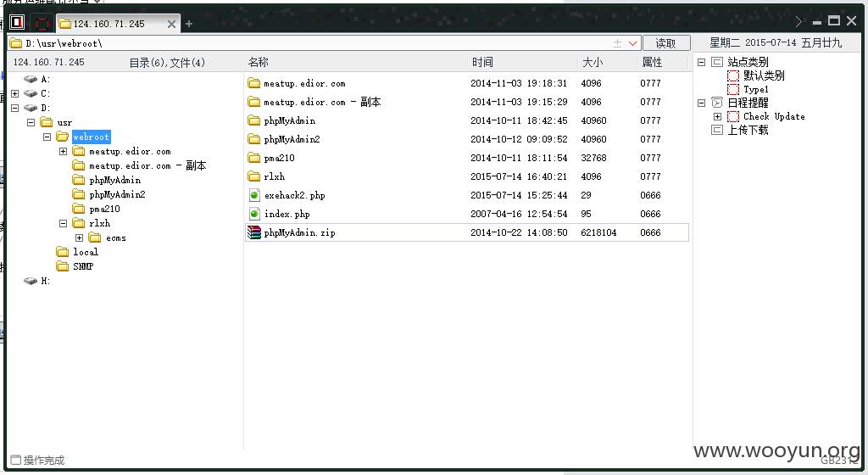Select the phpMyAdmin.zip file name
This screenshot has height=475, width=868.
click(299, 232)
